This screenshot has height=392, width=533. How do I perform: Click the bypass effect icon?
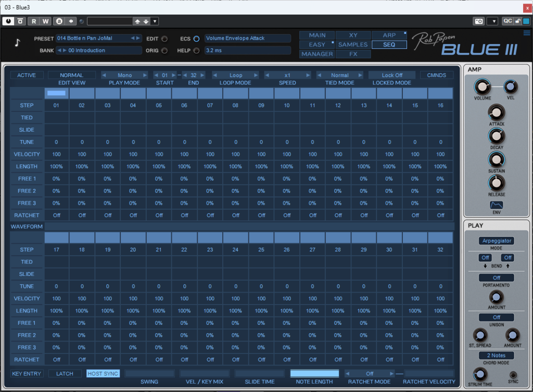(20, 21)
